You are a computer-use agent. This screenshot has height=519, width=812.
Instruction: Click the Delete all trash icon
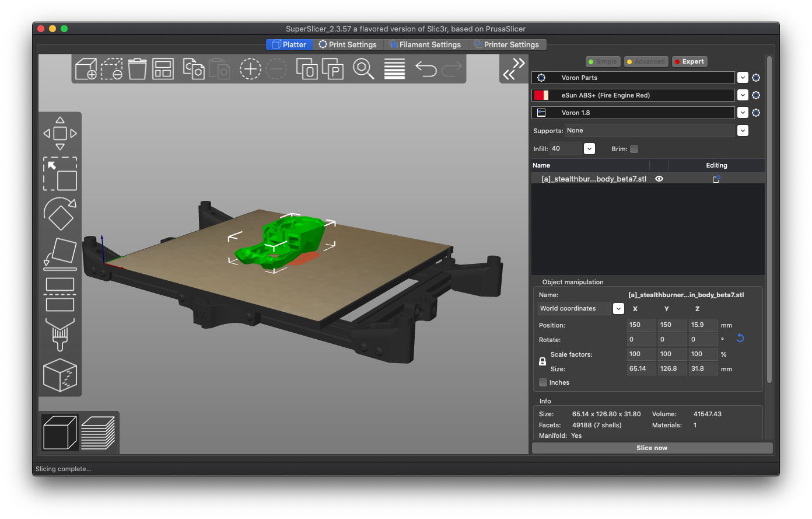click(138, 69)
